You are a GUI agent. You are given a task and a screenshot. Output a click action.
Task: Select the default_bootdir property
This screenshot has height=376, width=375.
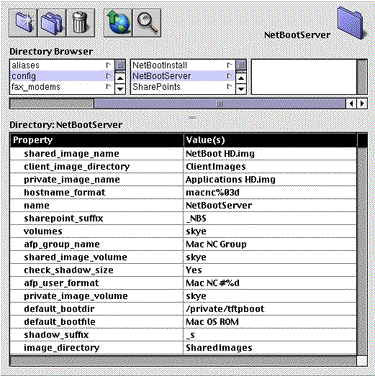59,309
